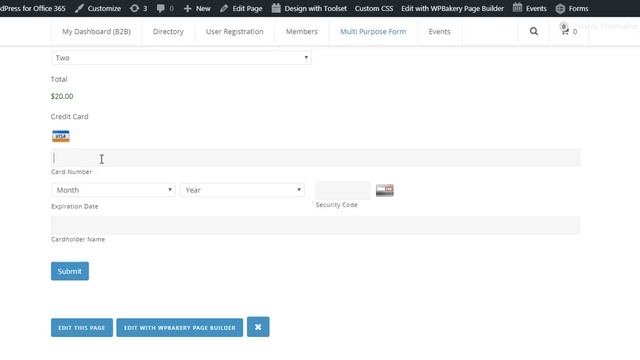Open Events calendar item in admin bar
Viewport: 640px width, 360px height.
coord(529,8)
